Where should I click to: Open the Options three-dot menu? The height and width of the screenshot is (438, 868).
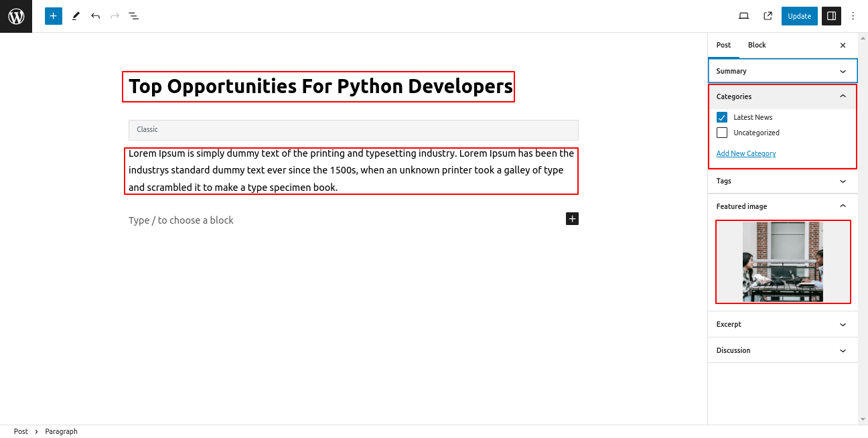point(853,16)
